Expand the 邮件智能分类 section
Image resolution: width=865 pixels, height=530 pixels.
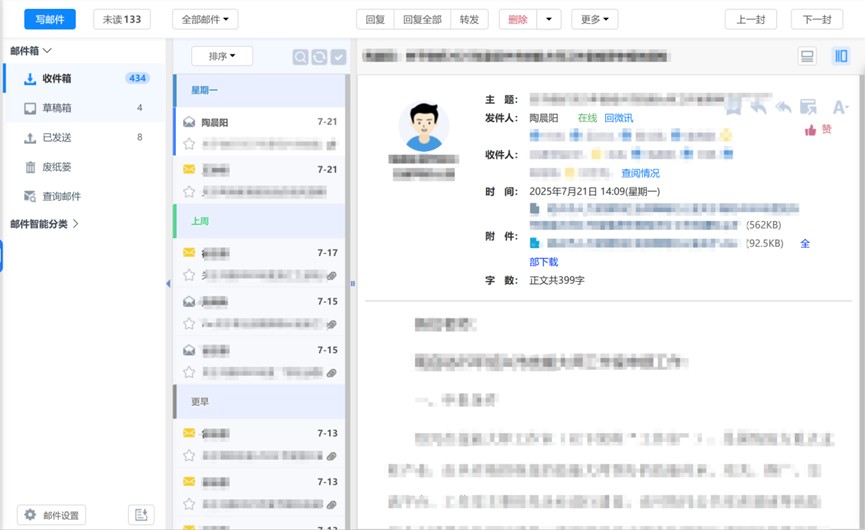point(45,224)
